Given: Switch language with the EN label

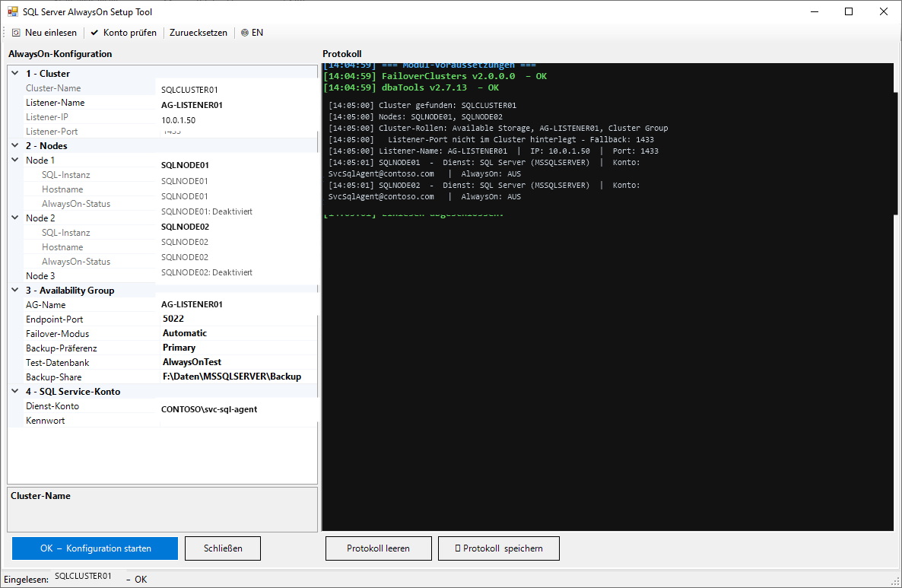Looking at the screenshot, I should pyautogui.click(x=257, y=33).
